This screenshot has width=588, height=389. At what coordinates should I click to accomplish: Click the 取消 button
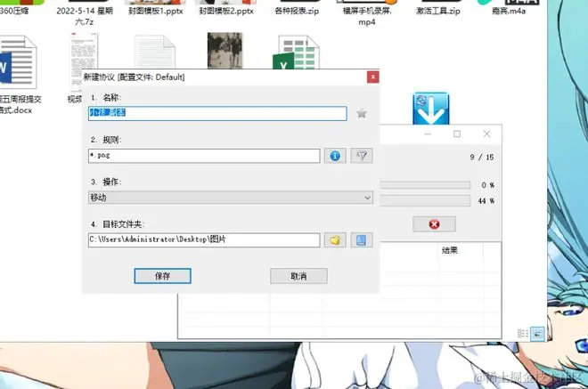click(298, 276)
